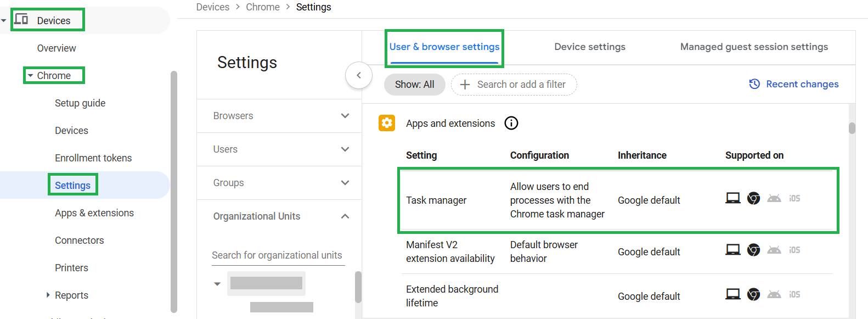The width and height of the screenshot is (868, 319).
Task: Click iOS icon in Extended background lifetime row
Action: (x=794, y=295)
